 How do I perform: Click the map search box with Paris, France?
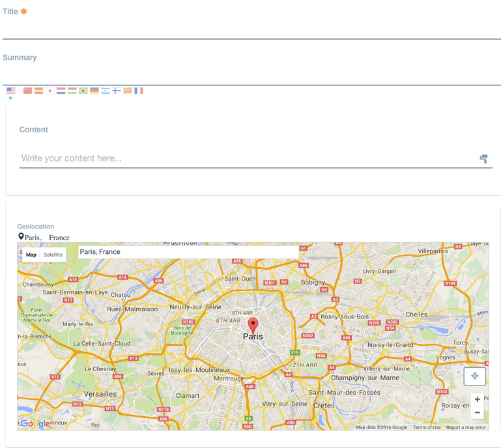click(188, 251)
